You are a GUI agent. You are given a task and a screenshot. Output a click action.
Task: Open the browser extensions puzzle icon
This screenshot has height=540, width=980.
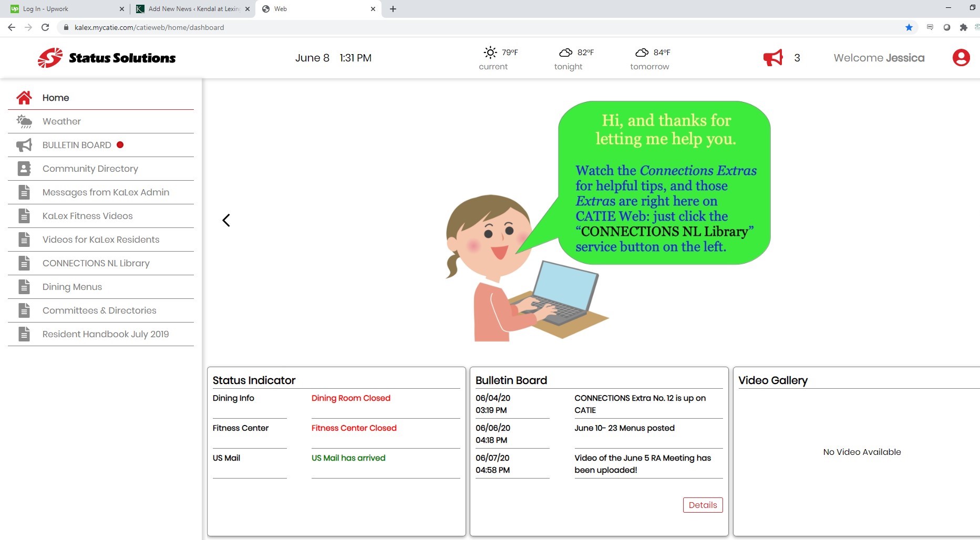pyautogui.click(x=963, y=27)
